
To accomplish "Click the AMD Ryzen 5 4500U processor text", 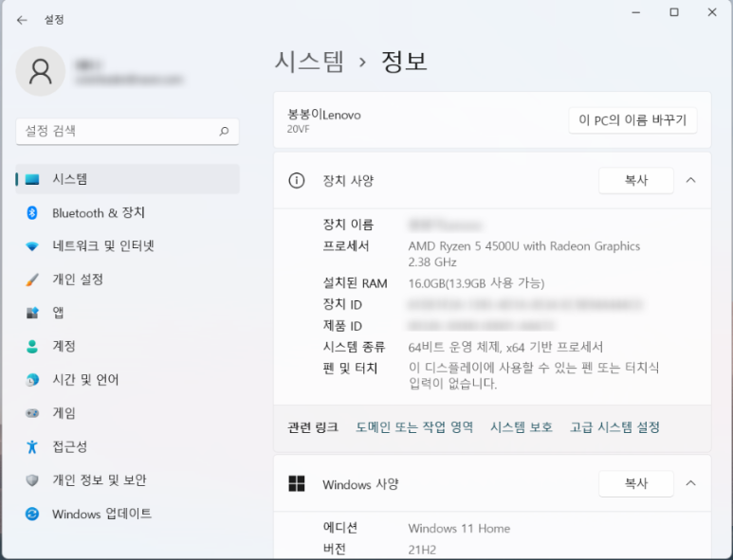I will tap(524, 254).
